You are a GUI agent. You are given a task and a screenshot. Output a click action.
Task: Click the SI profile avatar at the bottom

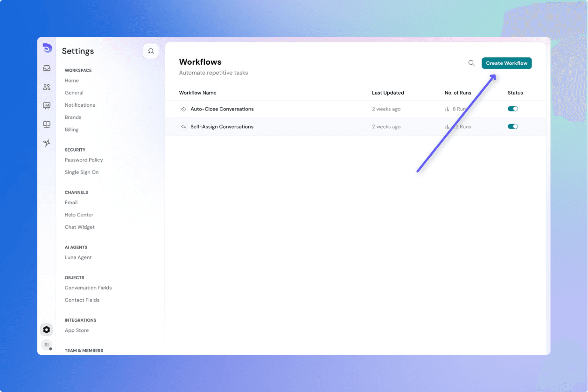[46, 344]
